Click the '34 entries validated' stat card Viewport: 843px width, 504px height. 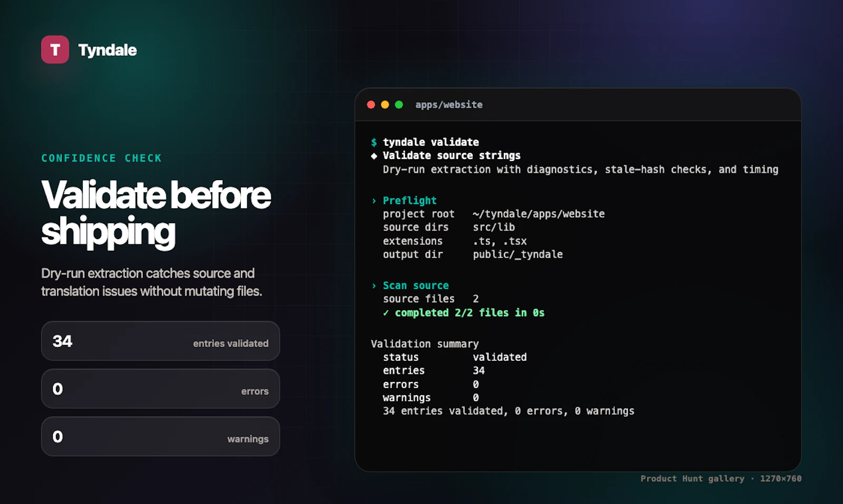pos(160,341)
